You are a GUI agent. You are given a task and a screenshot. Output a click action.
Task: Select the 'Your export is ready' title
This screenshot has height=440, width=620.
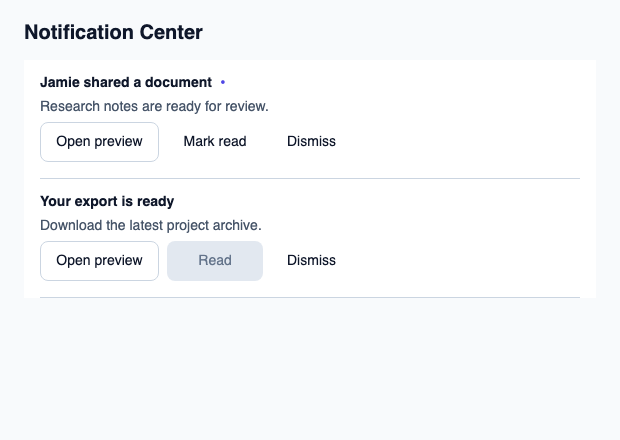[107, 201]
